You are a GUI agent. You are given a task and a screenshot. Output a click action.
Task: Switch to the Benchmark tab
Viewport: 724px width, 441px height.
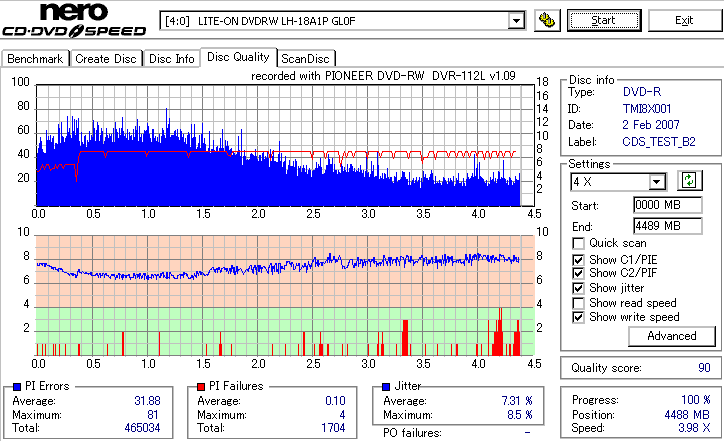35,59
